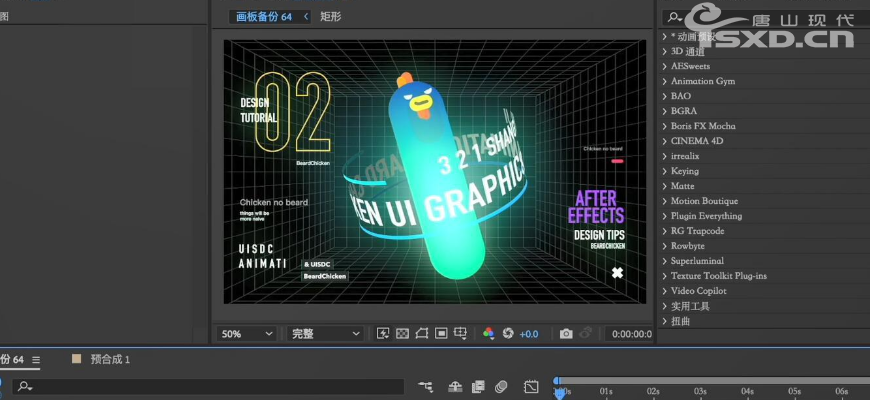Click the timeline layer search field

point(209,387)
